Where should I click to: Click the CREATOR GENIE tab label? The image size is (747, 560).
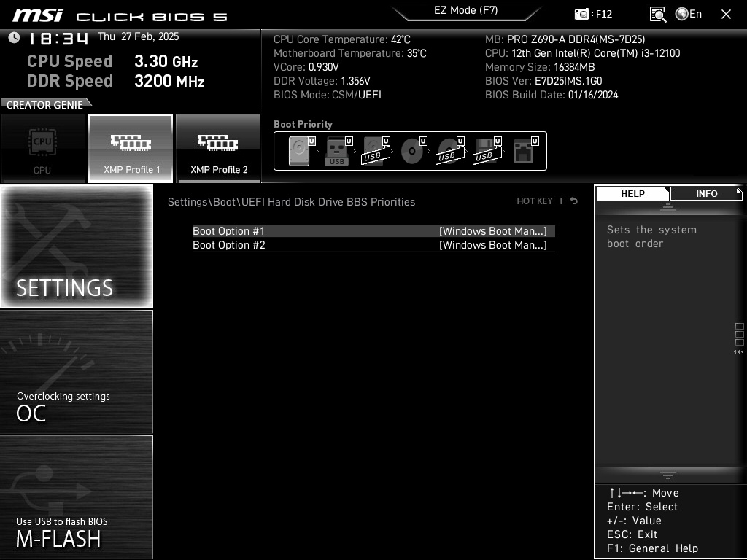point(44,105)
